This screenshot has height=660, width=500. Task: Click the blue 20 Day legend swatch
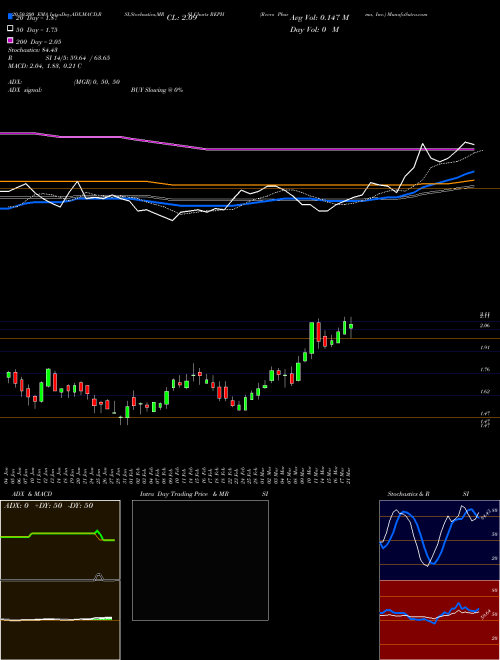10,17
